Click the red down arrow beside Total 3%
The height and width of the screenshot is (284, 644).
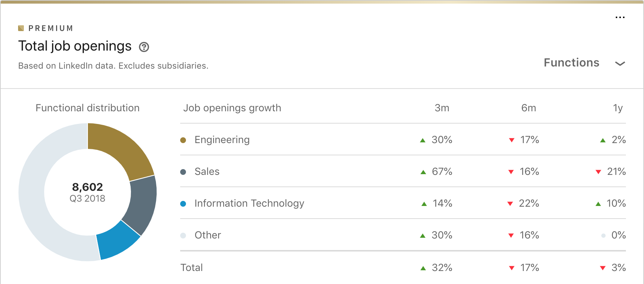(603, 268)
